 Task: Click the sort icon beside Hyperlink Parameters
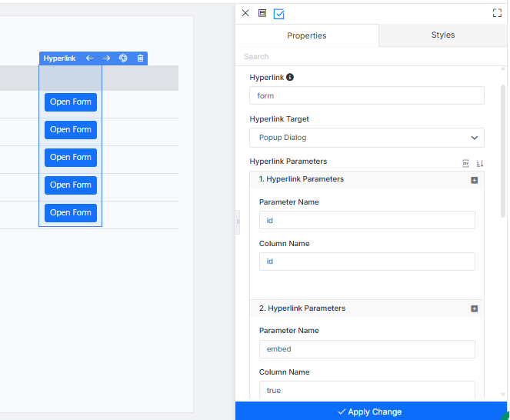(480, 163)
